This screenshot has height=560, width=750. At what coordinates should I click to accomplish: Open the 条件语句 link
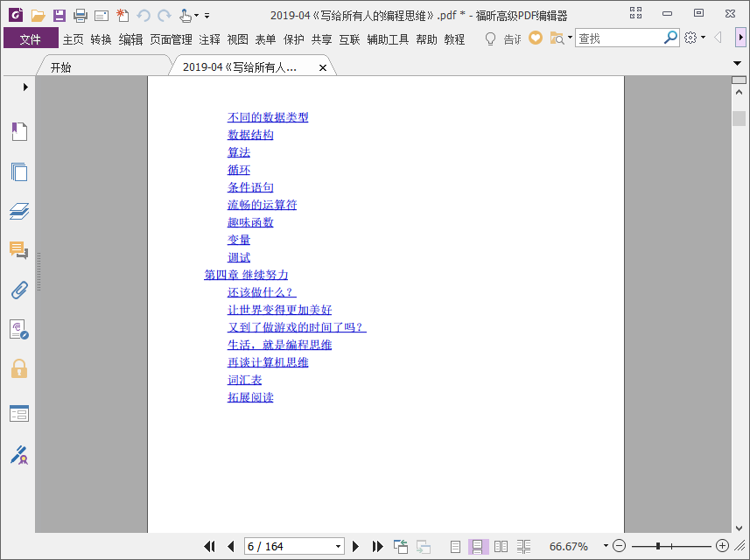click(250, 187)
